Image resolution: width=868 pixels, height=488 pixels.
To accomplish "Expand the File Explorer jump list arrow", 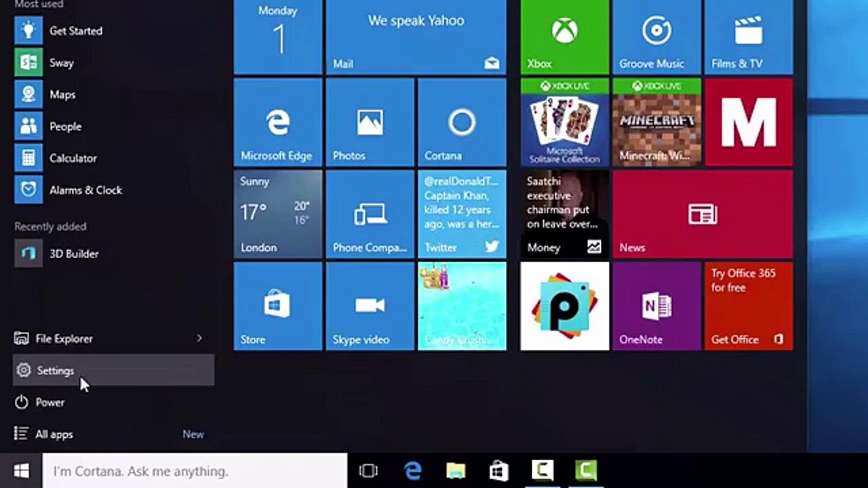I will coord(199,338).
